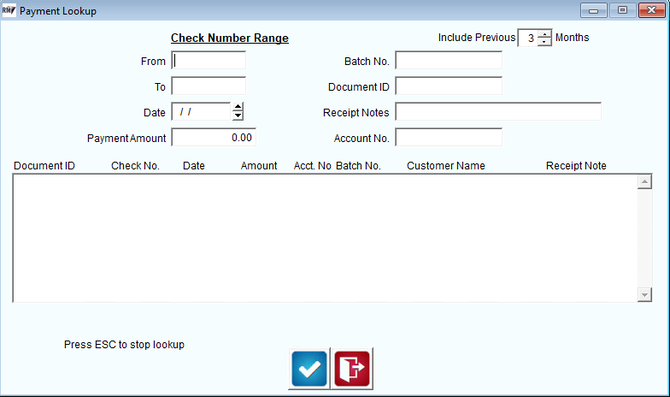Screen dimensions: 670x397
Task: Click the Account No. input field
Action: click(449, 138)
